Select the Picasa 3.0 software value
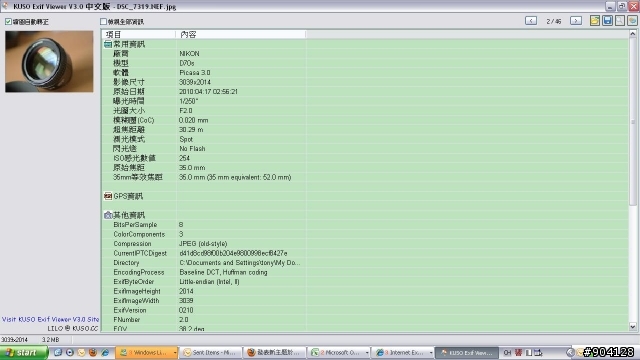 195,73
